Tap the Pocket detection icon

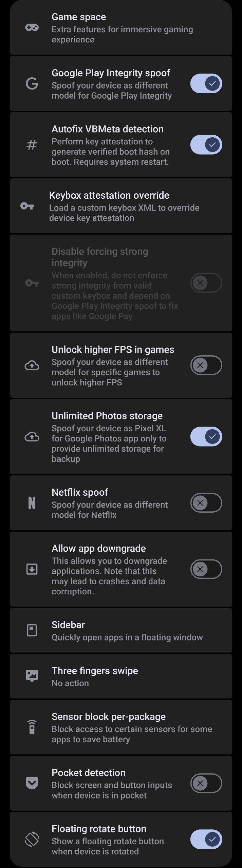click(32, 783)
